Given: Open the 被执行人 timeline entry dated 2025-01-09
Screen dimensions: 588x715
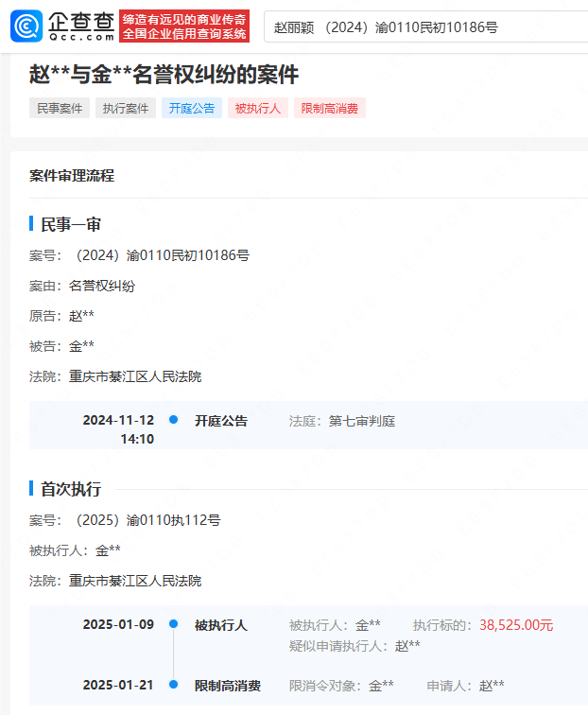Looking at the screenshot, I should [x=221, y=625].
